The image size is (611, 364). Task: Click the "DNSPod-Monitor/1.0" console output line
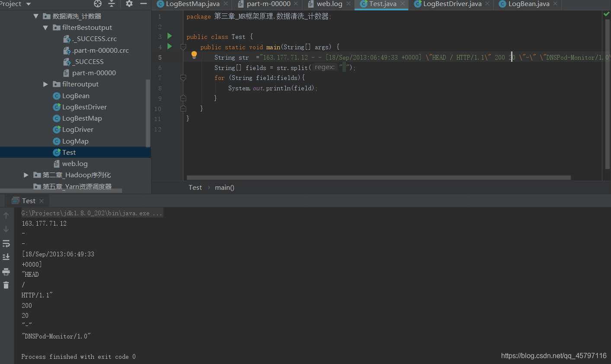pos(56,336)
